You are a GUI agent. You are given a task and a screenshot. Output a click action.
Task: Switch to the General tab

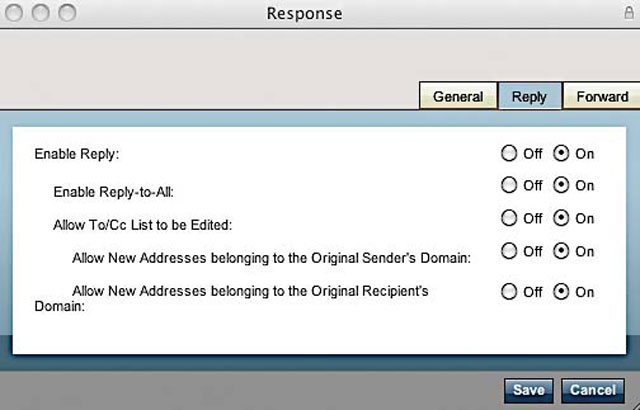coord(458,96)
